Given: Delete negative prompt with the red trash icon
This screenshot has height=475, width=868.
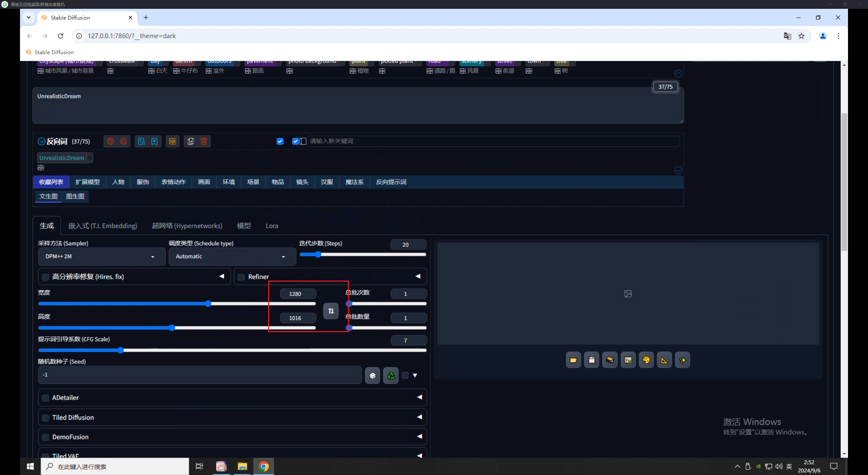Looking at the screenshot, I should (204, 141).
